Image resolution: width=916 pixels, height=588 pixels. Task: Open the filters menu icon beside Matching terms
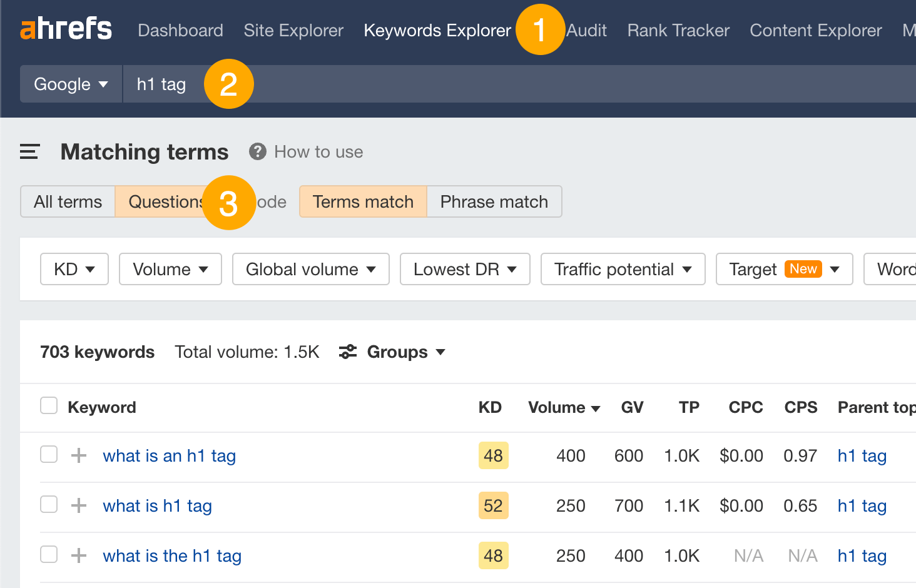click(29, 151)
